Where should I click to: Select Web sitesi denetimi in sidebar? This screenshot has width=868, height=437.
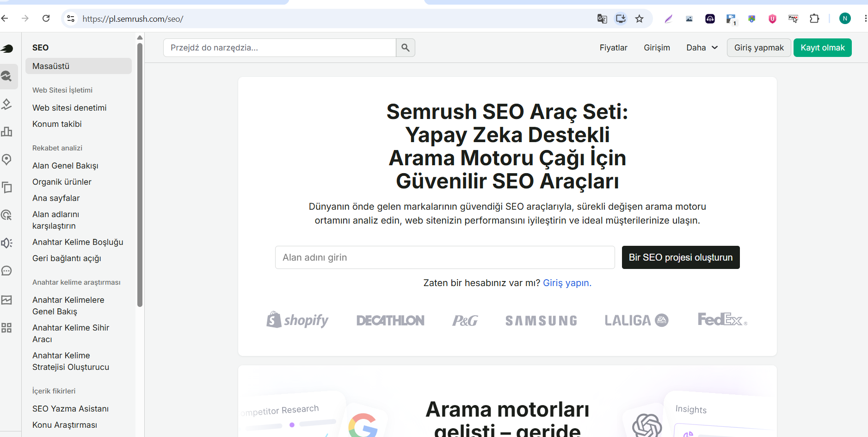pyautogui.click(x=69, y=108)
